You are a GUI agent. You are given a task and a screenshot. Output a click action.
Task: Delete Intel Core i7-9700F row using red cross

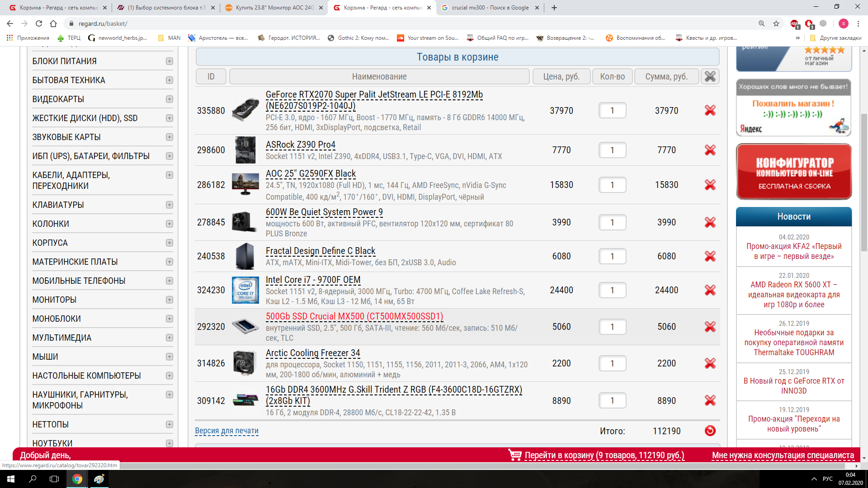click(x=710, y=290)
